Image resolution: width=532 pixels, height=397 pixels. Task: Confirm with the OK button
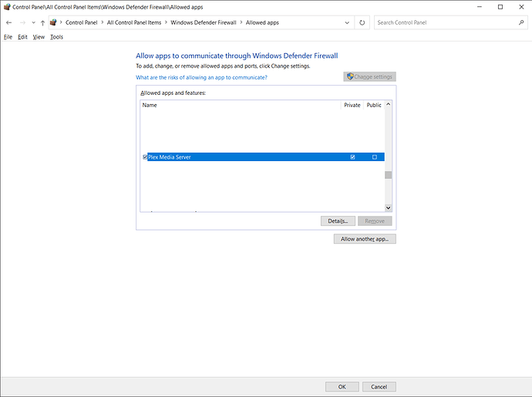point(342,386)
